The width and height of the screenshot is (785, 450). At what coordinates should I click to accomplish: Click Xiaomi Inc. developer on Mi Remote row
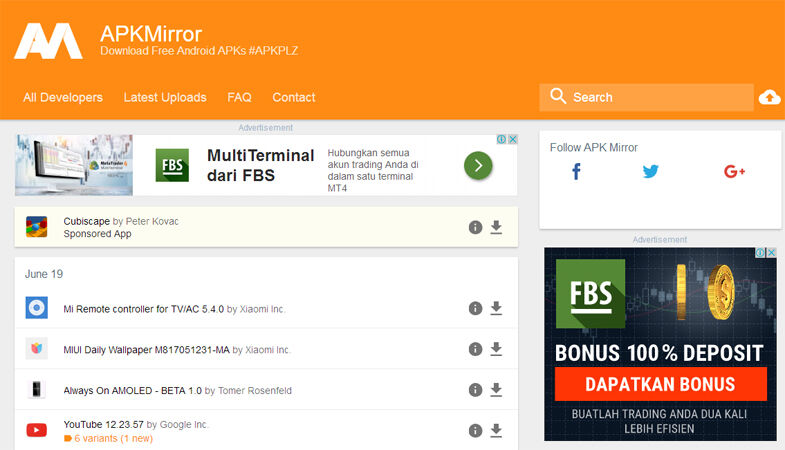pos(262,309)
